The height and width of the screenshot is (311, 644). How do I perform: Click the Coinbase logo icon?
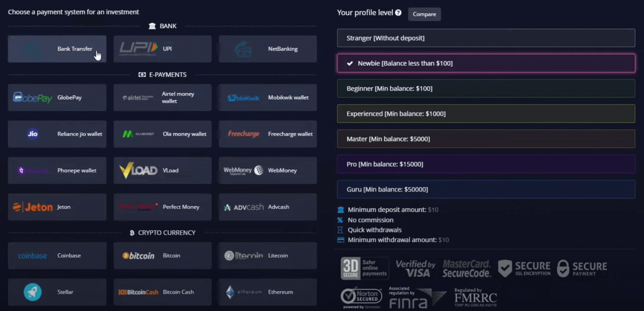pos(33,256)
